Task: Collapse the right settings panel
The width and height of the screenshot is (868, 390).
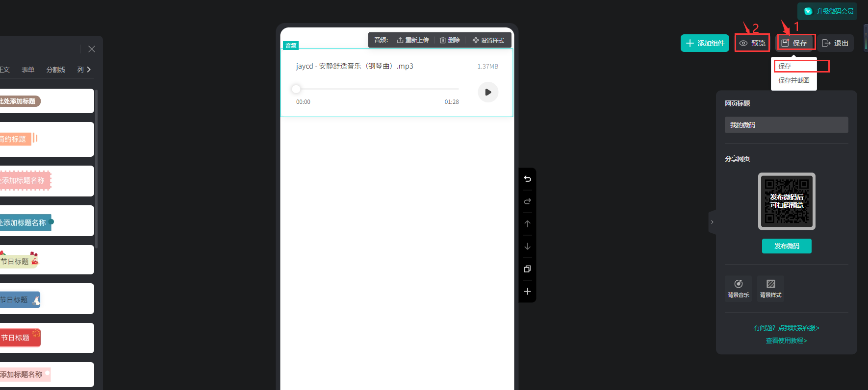Action: 712,222
